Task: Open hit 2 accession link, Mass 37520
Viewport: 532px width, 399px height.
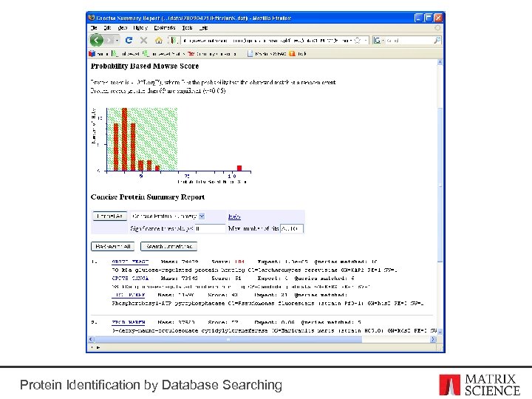Action: 129,322
